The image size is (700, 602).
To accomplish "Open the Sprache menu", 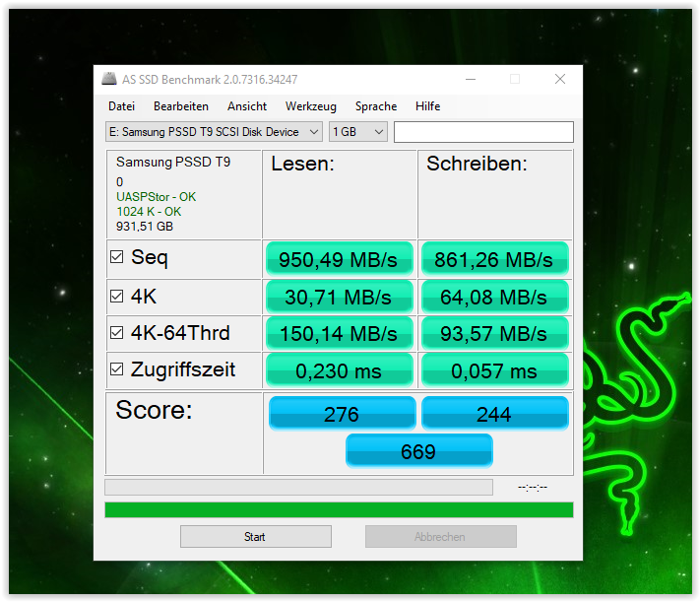I will coord(376,106).
